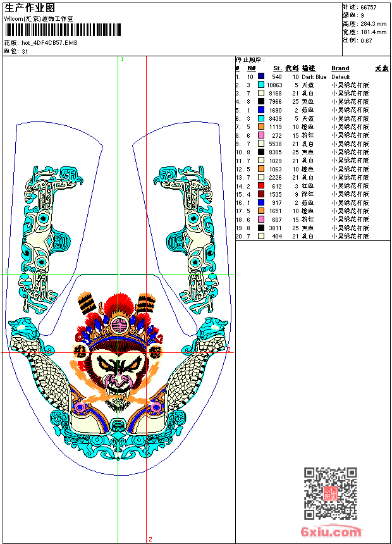This screenshot has width=392, height=544.
Task: Pick the cyan swatch in stop row 6
Action: [261, 118]
